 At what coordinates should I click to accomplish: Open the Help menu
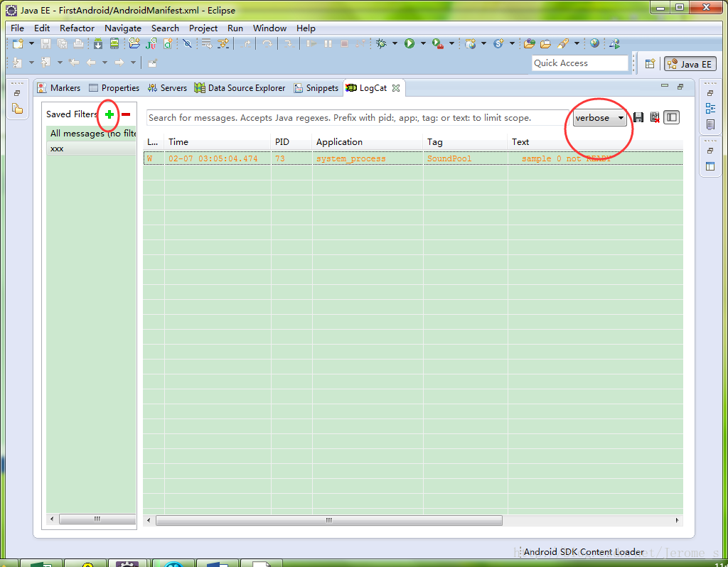(306, 28)
